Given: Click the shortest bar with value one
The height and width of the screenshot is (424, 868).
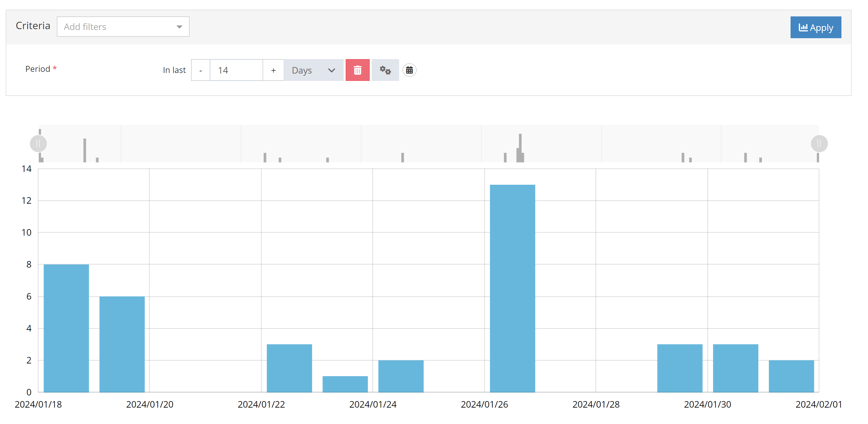Looking at the screenshot, I should click(345, 384).
